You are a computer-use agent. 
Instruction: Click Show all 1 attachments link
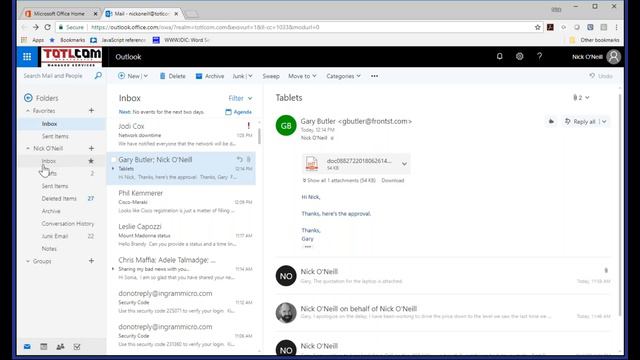click(x=339, y=180)
